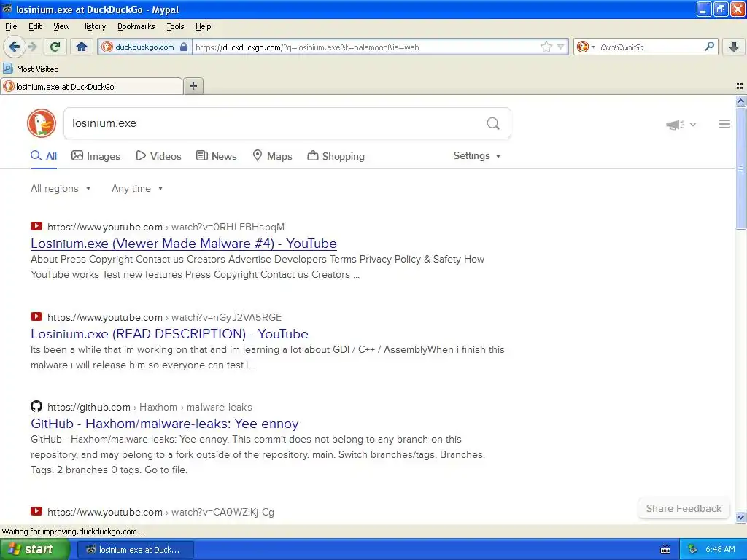Click the list all tabs icon
Screen dimensions: 747x560
coord(740,86)
